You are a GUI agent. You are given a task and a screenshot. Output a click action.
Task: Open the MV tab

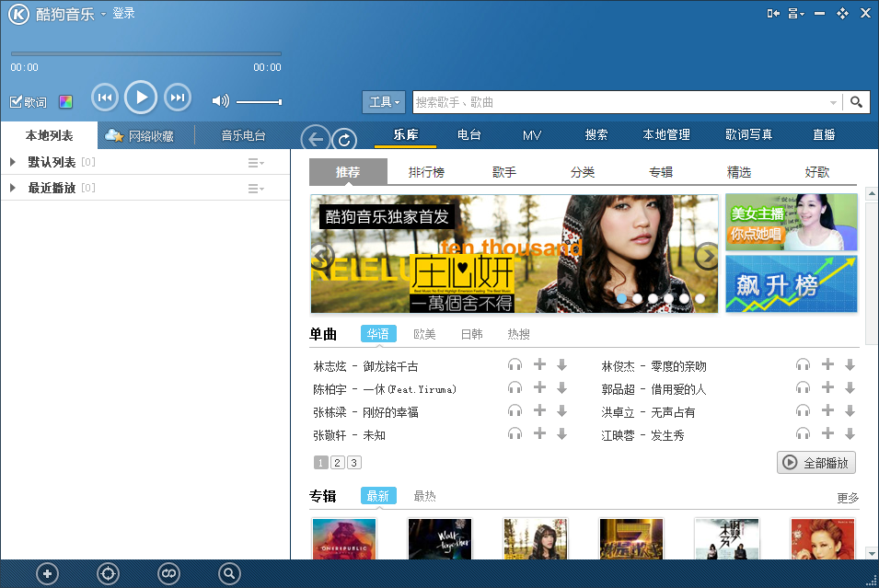point(531,135)
